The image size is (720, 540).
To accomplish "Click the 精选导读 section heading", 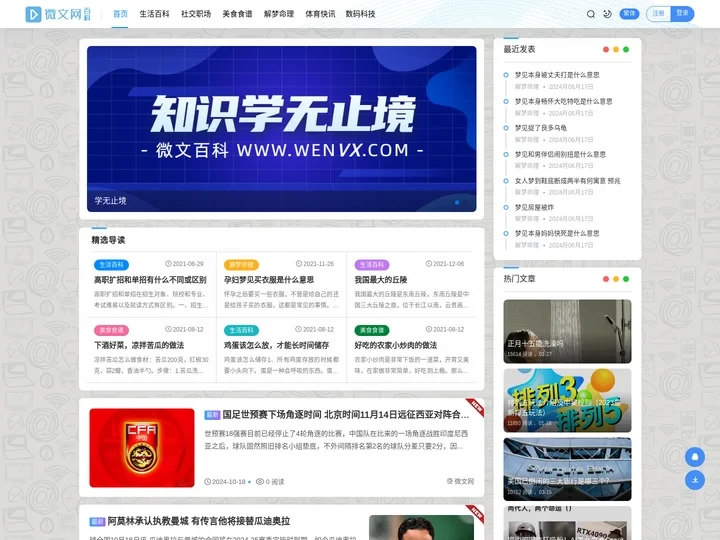I will (x=108, y=240).
